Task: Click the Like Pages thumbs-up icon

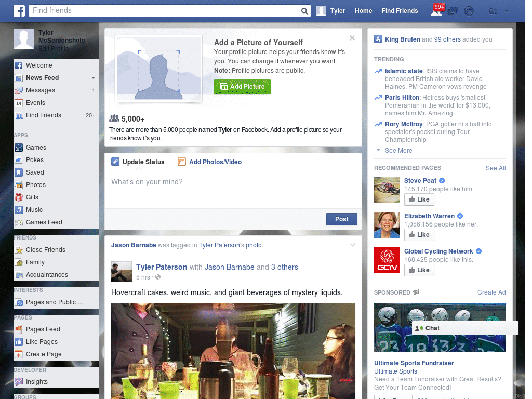Action: point(19,342)
